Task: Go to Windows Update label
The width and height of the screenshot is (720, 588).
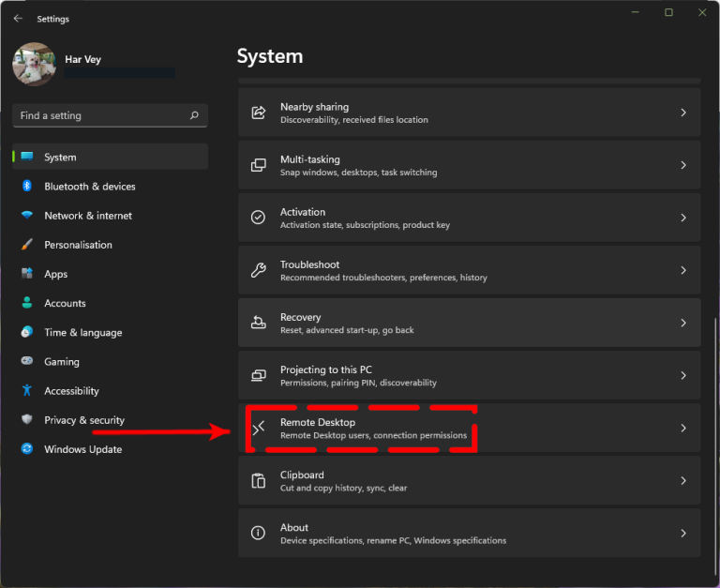Action: tap(83, 449)
